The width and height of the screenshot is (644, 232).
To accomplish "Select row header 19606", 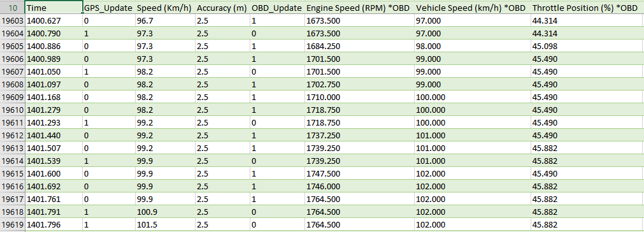I will pyautogui.click(x=12, y=59).
